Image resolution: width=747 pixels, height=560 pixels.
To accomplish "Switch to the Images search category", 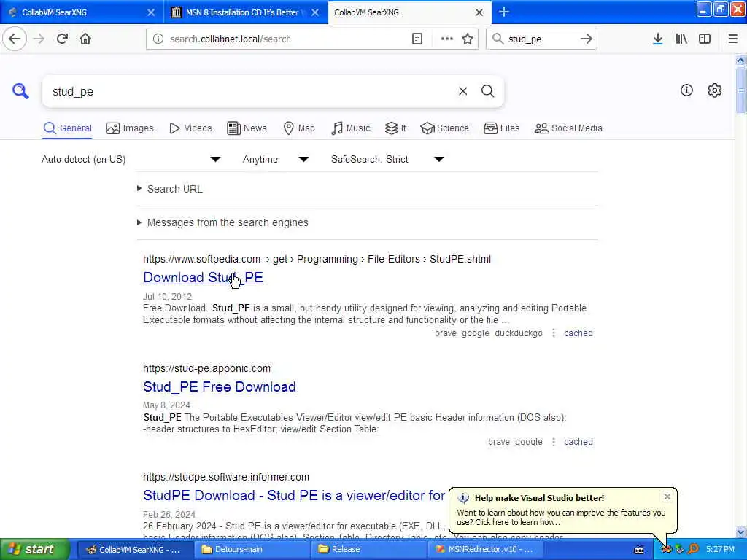I will pyautogui.click(x=130, y=128).
